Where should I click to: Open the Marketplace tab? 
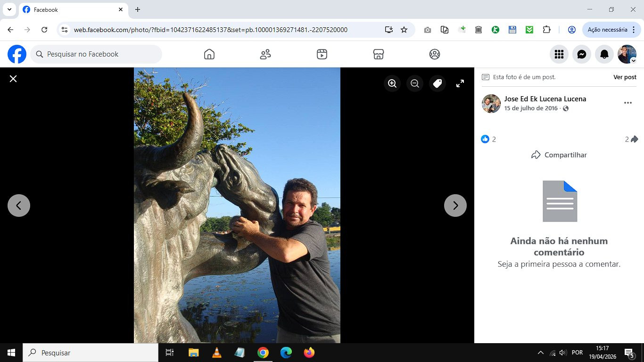[x=378, y=54]
